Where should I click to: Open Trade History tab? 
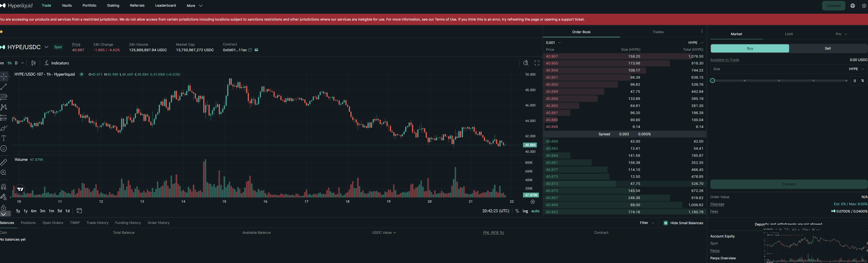pyautogui.click(x=97, y=223)
